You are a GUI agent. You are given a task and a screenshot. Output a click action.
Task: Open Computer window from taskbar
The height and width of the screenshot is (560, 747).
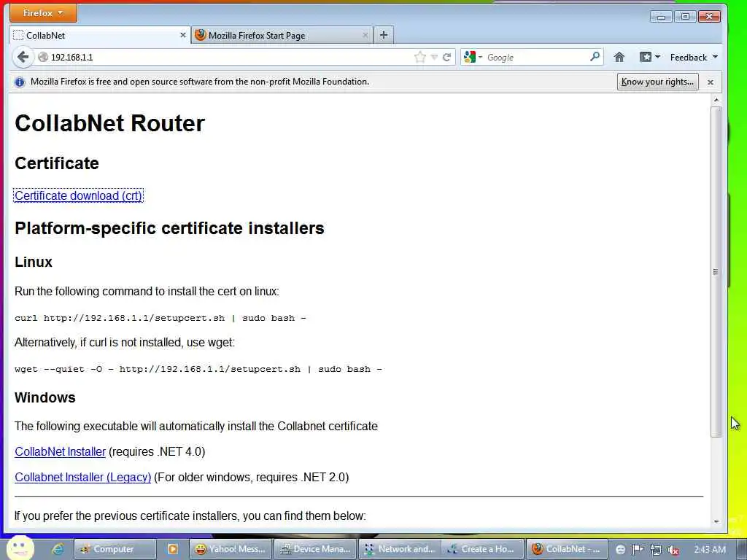115,549
